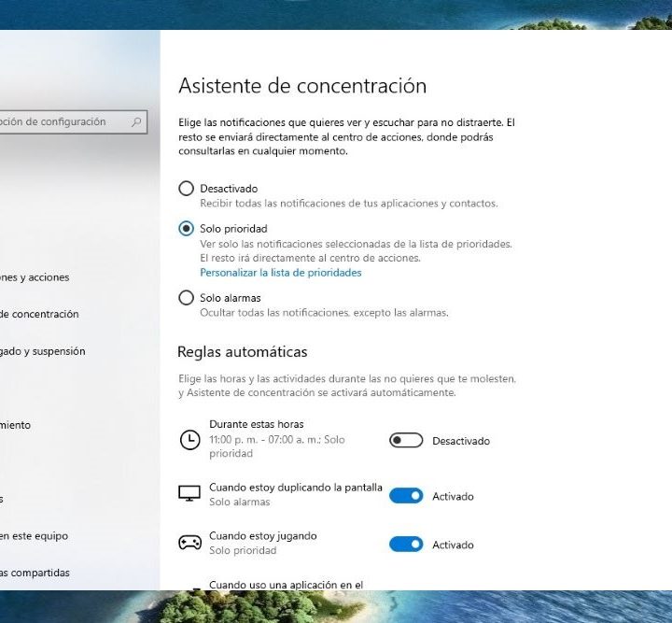The image size is (672, 623).
Task: Click Activado label beside duplicando pantalla toggle
Action: 453,497
